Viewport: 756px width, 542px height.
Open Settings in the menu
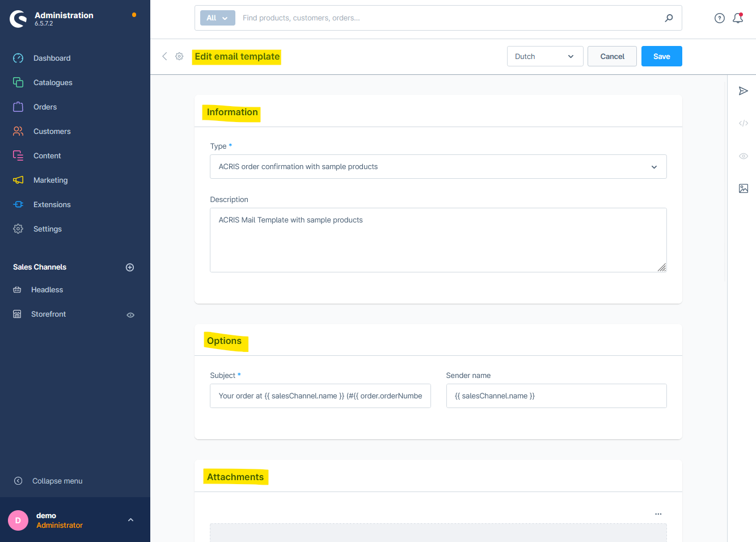(48, 229)
